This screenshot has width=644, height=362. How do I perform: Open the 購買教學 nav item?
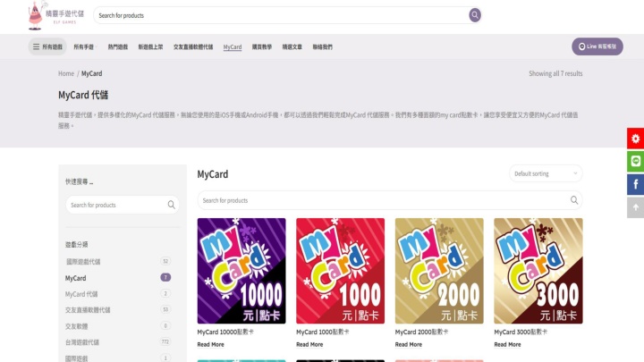pos(261,46)
